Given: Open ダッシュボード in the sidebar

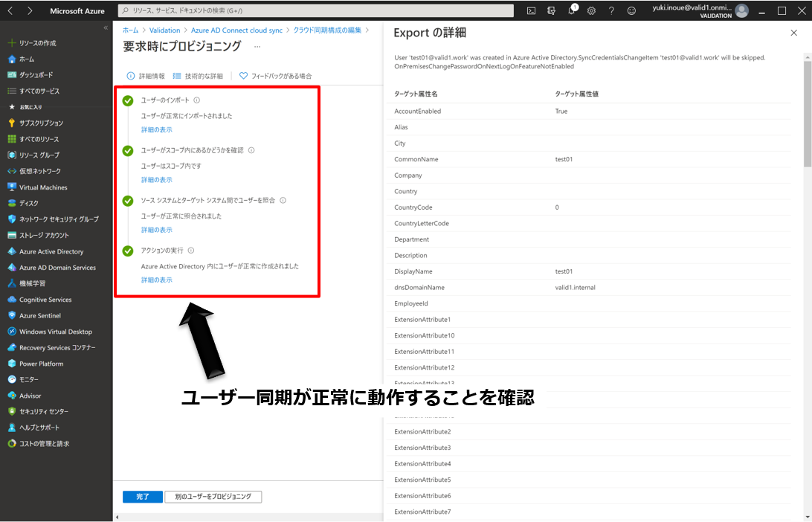Looking at the screenshot, I should pos(30,75).
